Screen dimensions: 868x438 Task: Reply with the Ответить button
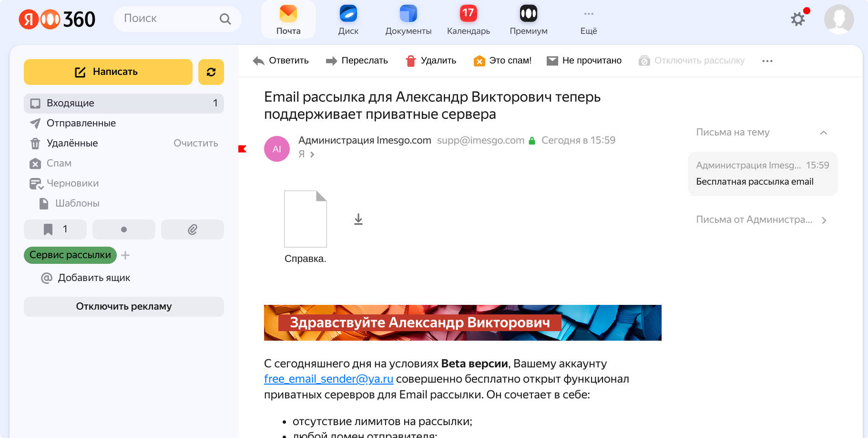[x=281, y=61]
